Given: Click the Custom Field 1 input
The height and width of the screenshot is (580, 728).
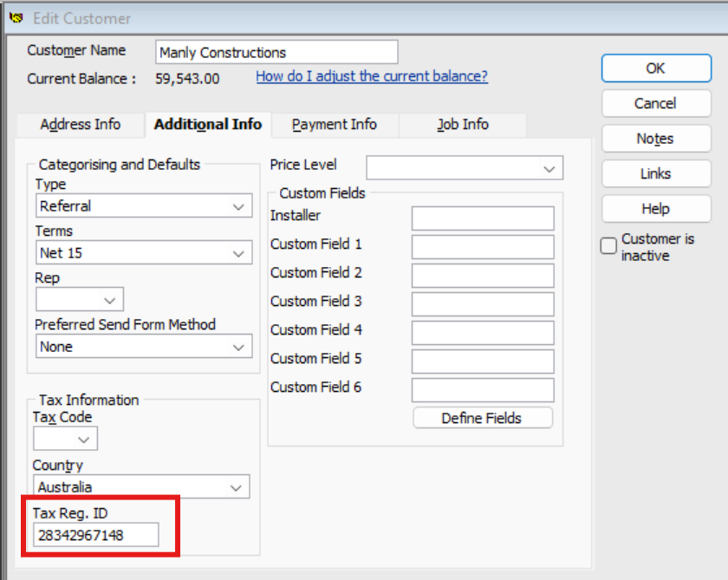Looking at the screenshot, I should click(x=483, y=247).
